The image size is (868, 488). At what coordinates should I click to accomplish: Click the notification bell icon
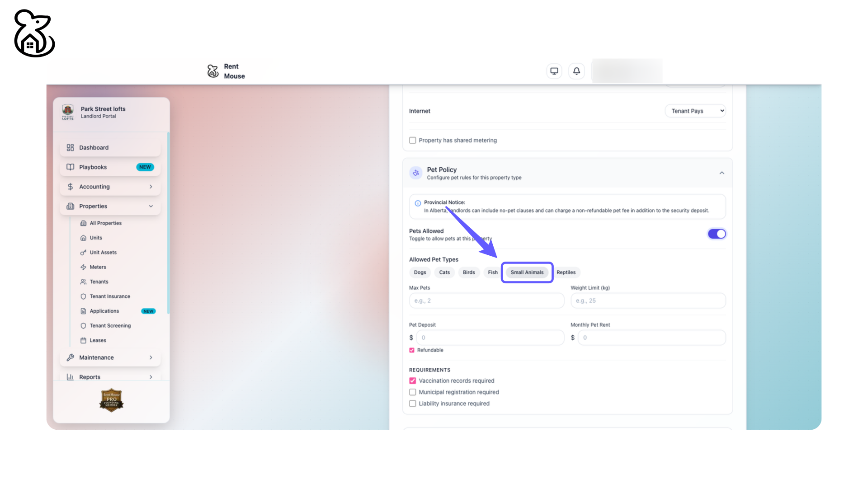tap(576, 71)
